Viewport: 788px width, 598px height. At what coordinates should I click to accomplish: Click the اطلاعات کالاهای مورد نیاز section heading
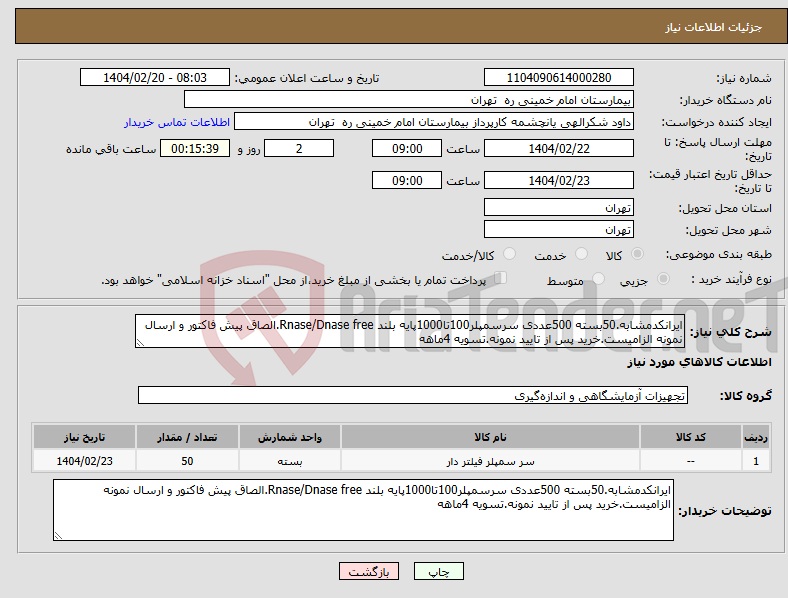pyautogui.click(x=699, y=362)
